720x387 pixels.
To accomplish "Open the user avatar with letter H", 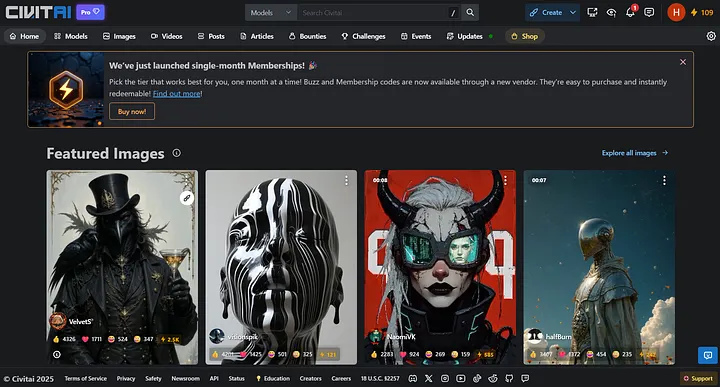I will [x=676, y=12].
